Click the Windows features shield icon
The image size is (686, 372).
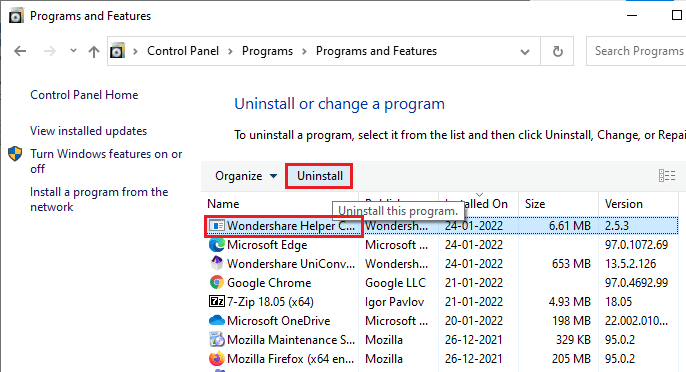15,154
